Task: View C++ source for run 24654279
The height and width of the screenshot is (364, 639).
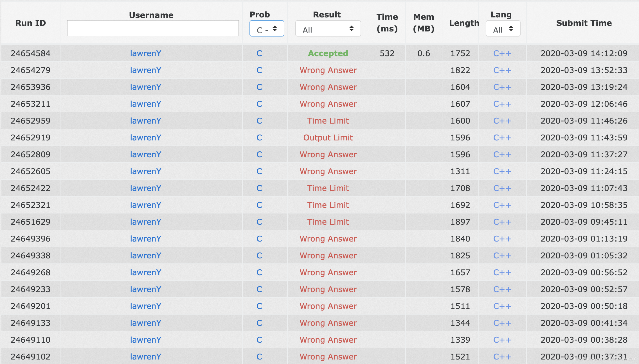Action: tap(502, 70)
